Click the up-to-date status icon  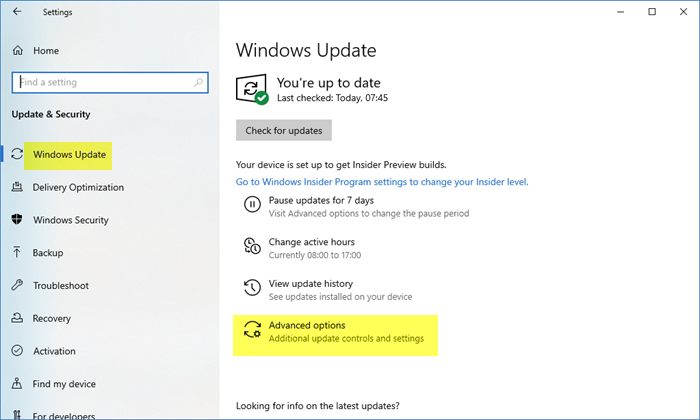[x=252, y=89]
